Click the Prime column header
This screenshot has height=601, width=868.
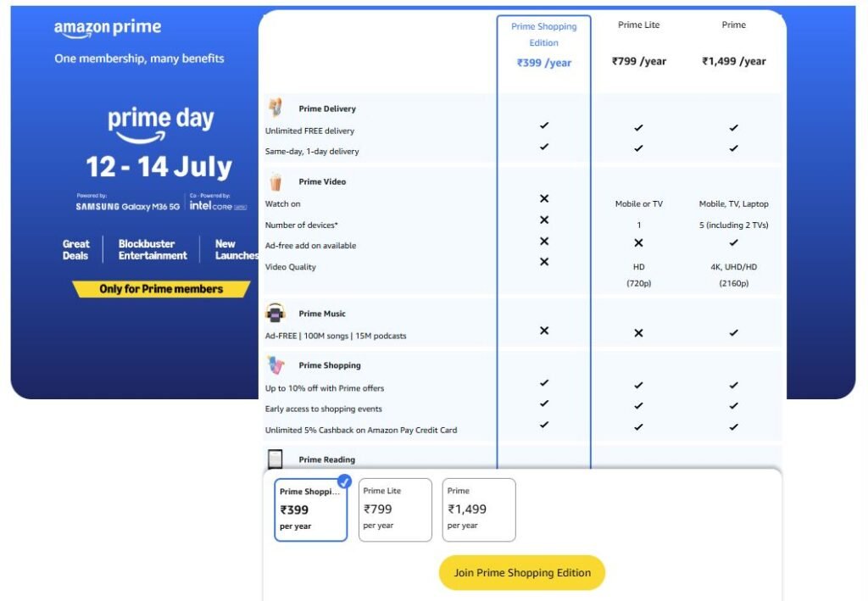pyautogui.click(x=733, y=25)
